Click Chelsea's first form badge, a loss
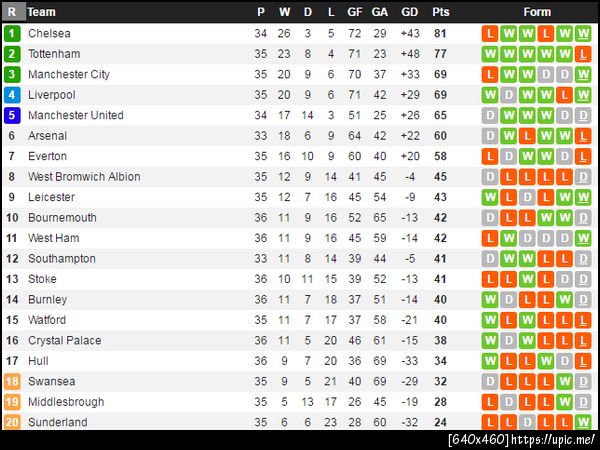Viewport: 600px width, 450px height. coord(490,33)
